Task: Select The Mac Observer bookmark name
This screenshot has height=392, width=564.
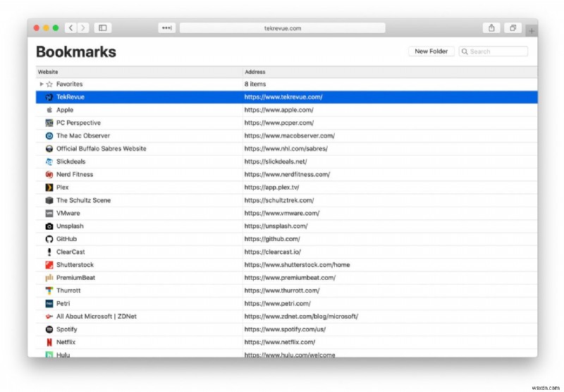Action: pyautogui.click(x=83, y=136)
